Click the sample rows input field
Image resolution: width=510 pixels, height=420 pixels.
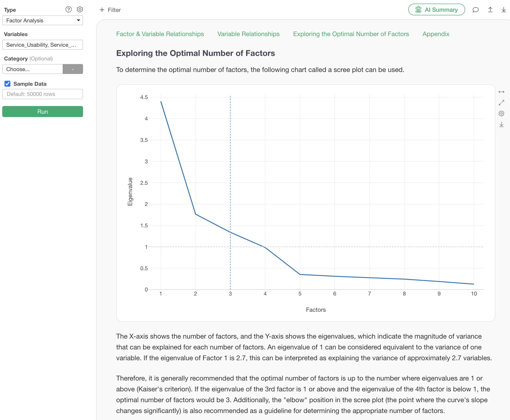(43, 94)
